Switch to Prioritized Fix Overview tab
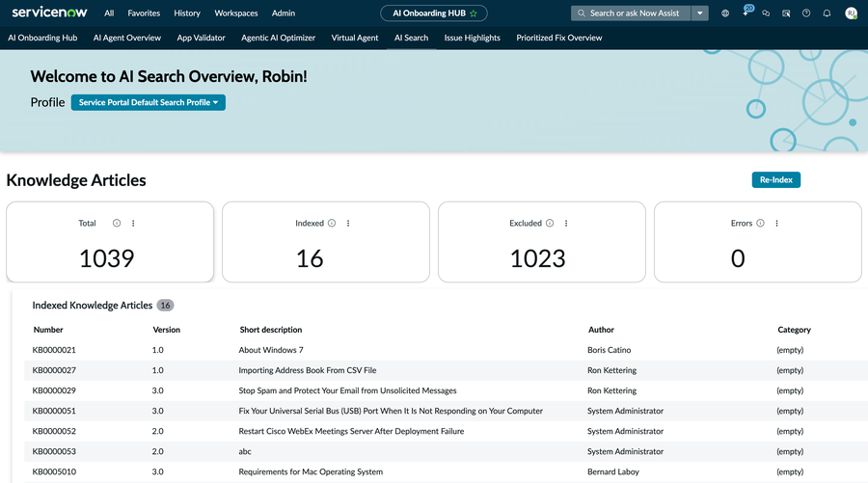The height and width of the screenshot is (483, 868). click(559, 38)
